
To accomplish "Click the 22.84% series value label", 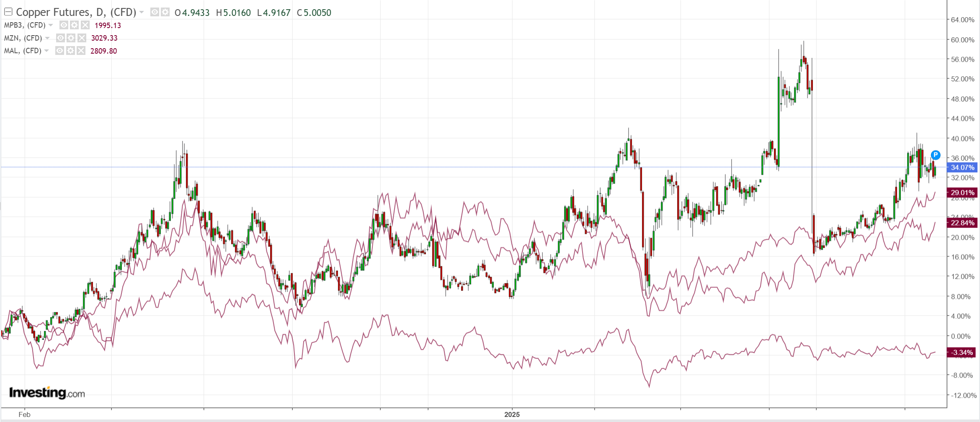I will [962, 223].
